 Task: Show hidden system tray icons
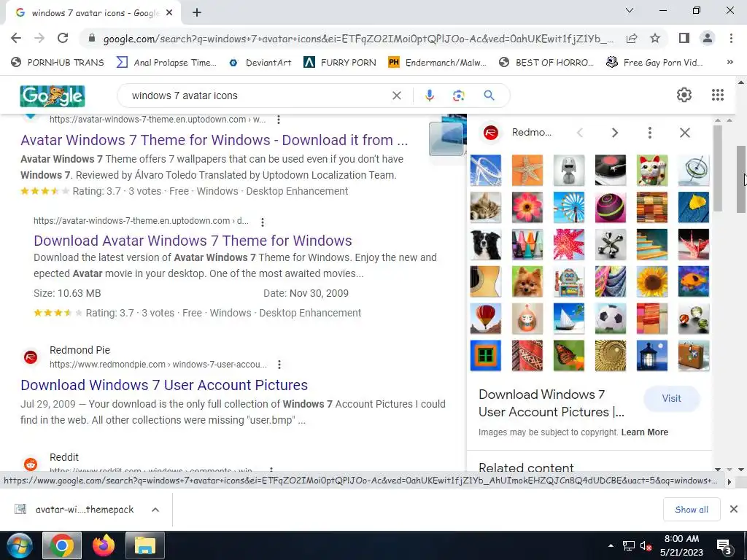click(611, 545)
